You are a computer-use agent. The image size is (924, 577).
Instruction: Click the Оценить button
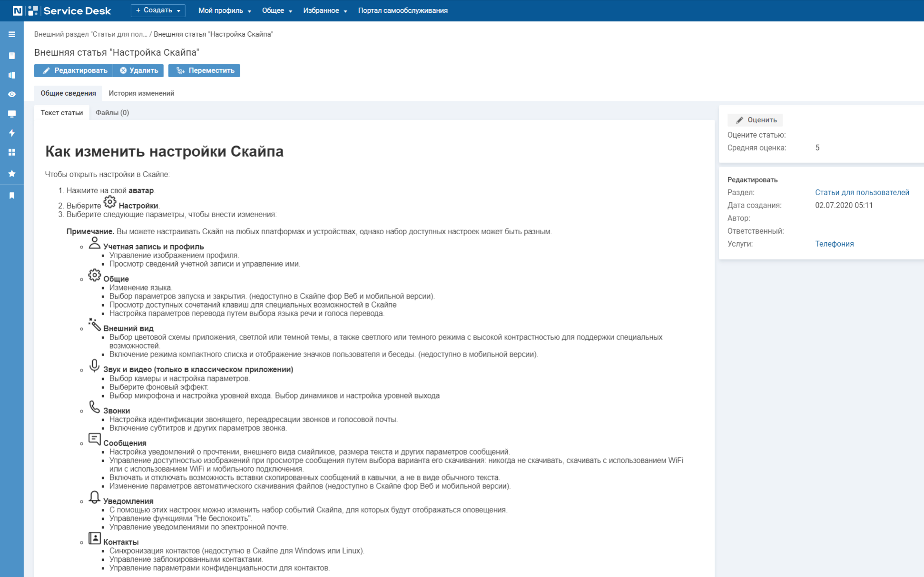[x=756, y=120]
